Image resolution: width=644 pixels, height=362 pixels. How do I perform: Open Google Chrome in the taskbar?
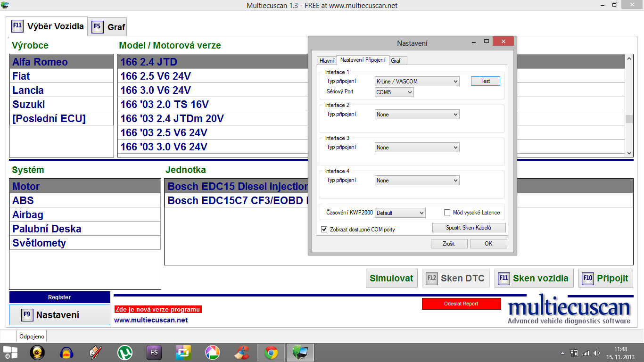271,353
